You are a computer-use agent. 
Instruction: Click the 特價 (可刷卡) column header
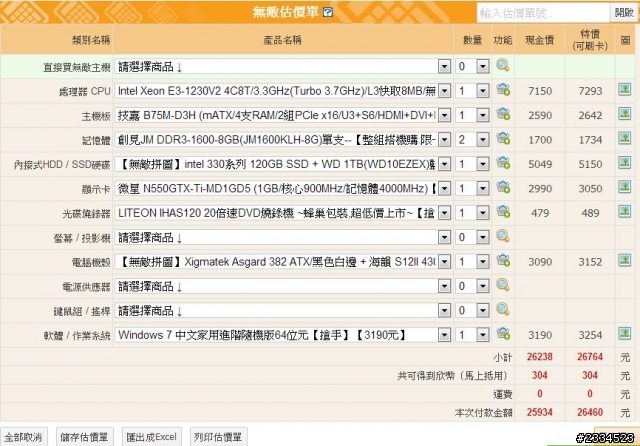tap(590, 40)
